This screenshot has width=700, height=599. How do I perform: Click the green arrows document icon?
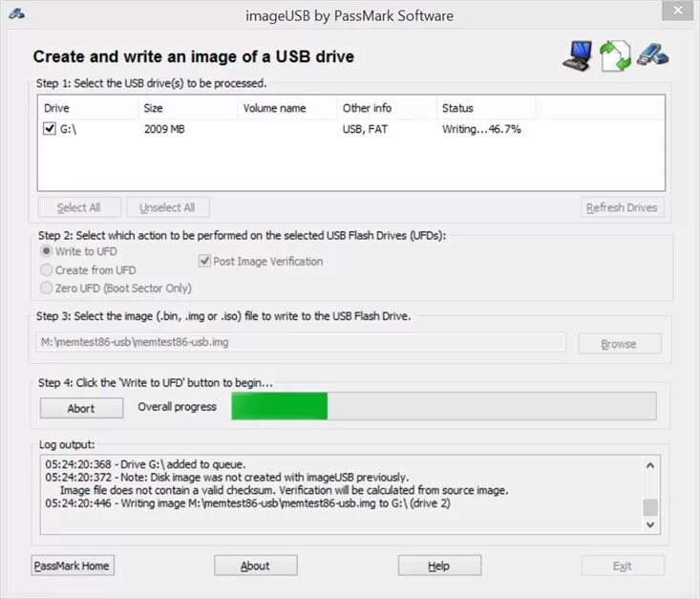[x=615, y=55]
